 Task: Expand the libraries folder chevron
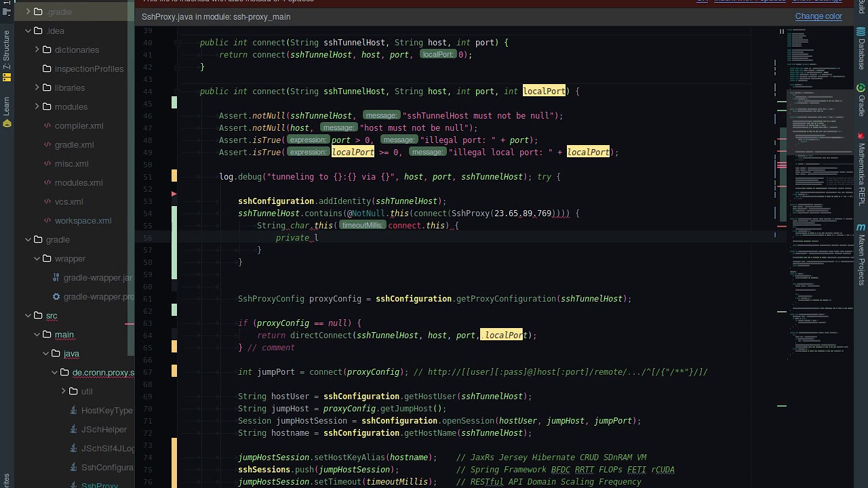click(37, 87)
